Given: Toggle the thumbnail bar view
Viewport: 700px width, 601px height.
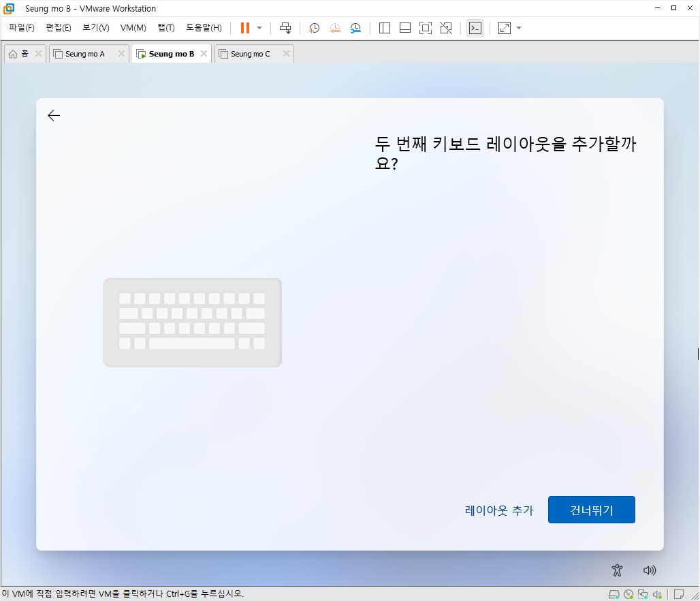Looking at the screenshot, I should click(405, 28).
